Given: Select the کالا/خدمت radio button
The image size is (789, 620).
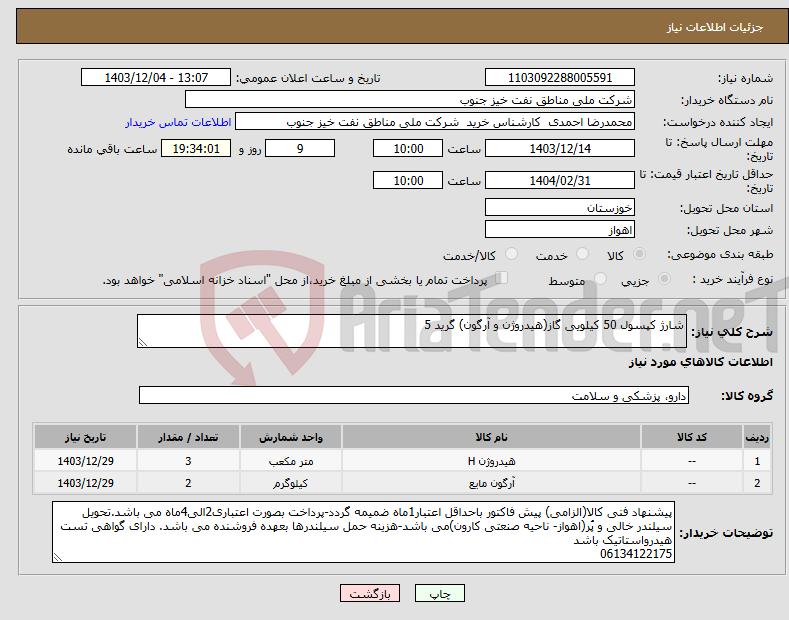Looking at the screenshot, I should point(511,254).
